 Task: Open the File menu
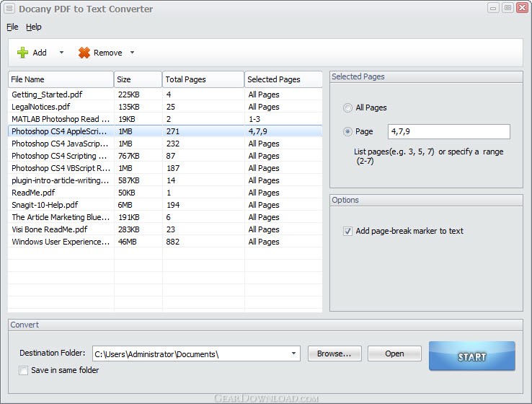(x=12, y=27)
